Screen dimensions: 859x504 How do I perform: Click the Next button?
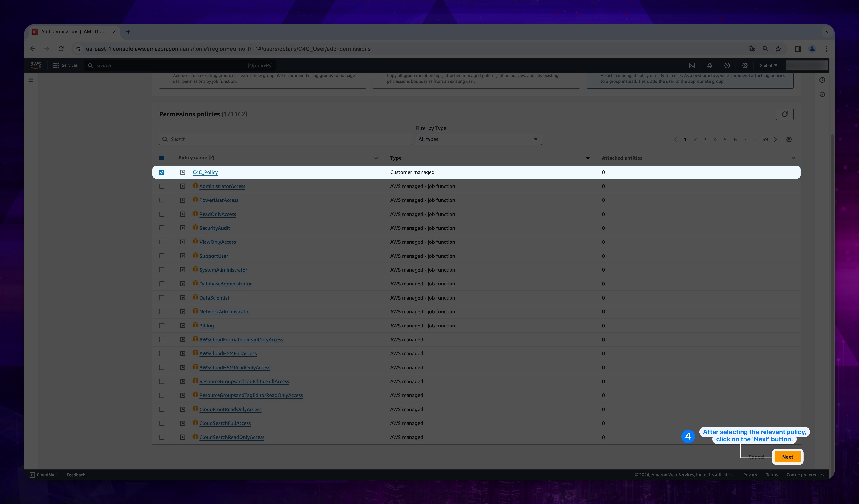(787, 457)
